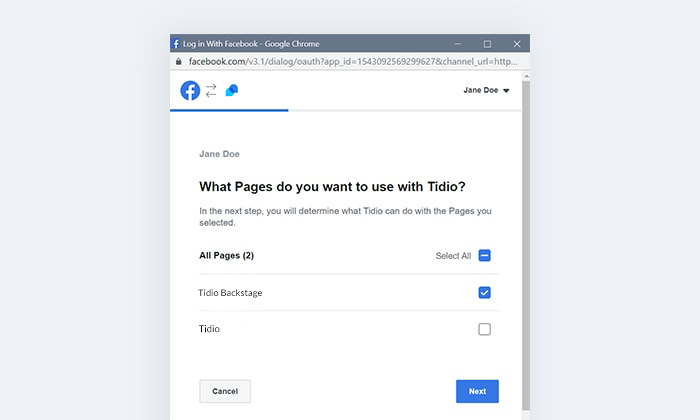
Task: Click the vertical scrollbar thumb
Action: 526,245
